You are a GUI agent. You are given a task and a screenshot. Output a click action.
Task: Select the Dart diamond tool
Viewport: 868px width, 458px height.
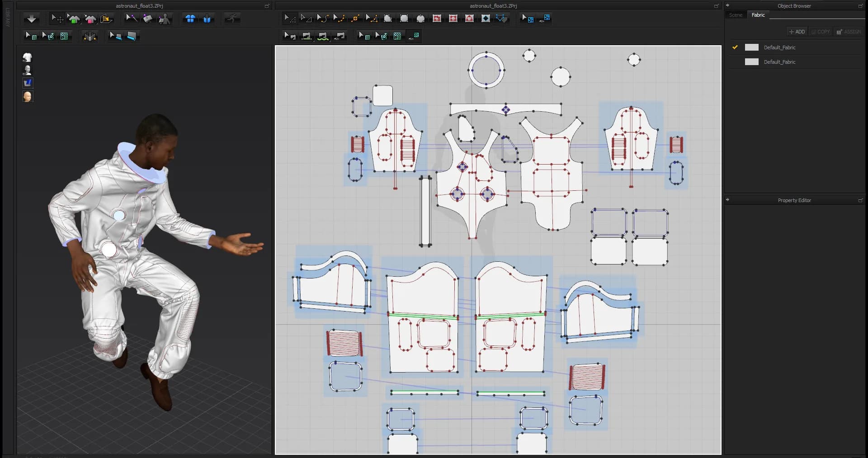pyautogui.click(x=486, y=19)
